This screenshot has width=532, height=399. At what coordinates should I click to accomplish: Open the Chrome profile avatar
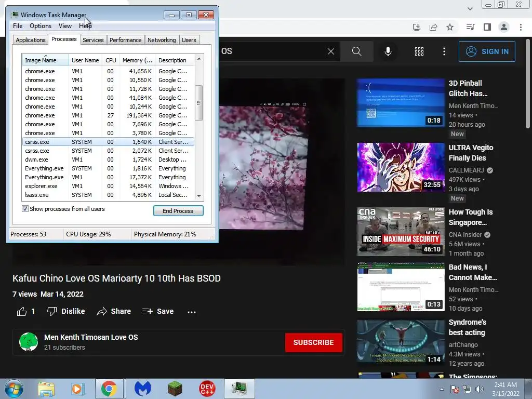pos(504,27)
